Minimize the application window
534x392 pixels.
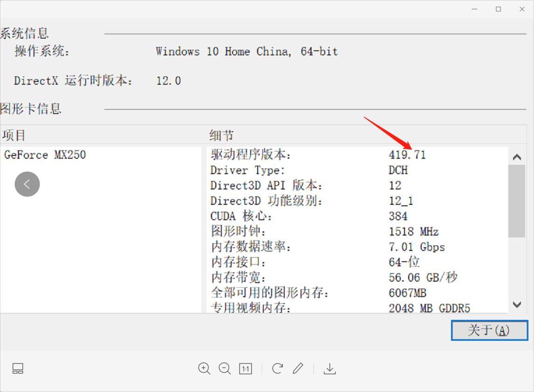pyautogui.click(x=474, y=9)
